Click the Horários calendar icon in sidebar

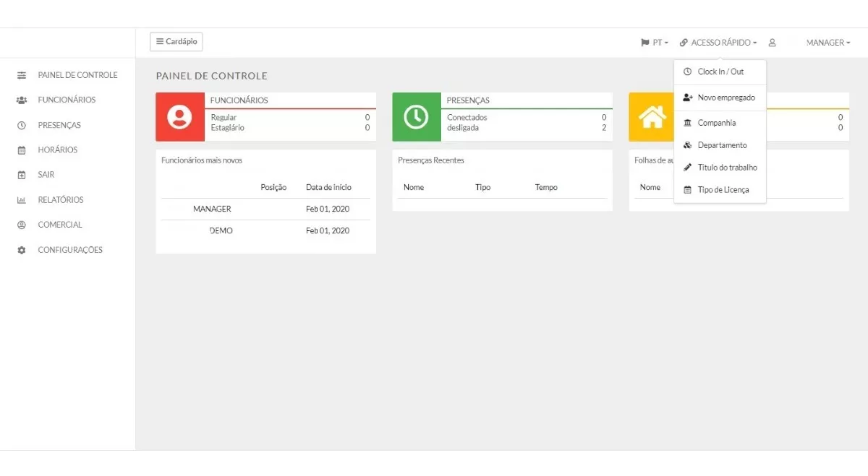(21, 150)
